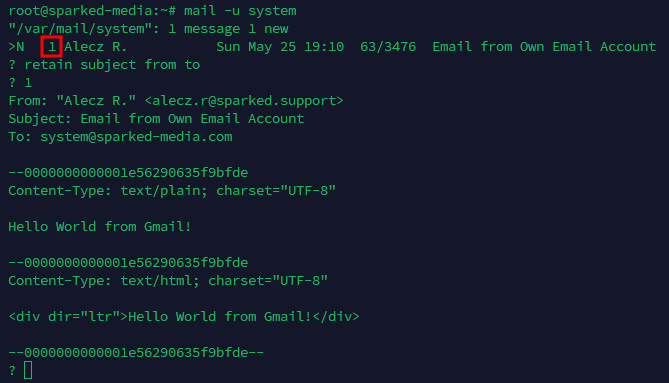Click the text/plain Content-Type line
This screenshot has width=669, height=383.
coord(172,191)
